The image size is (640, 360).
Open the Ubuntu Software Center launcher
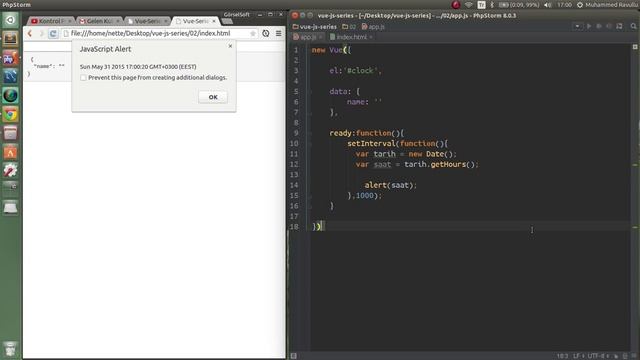tap(10, 152)
